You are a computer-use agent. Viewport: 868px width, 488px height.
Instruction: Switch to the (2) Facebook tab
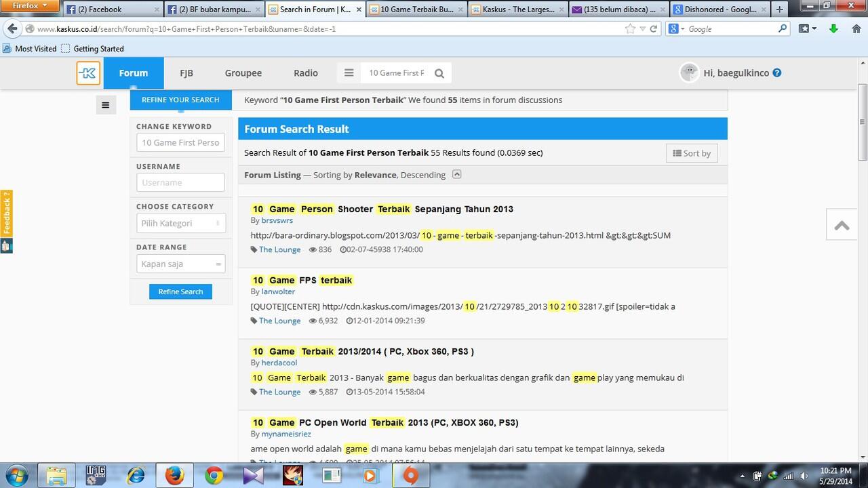click(x=113, y=9)
